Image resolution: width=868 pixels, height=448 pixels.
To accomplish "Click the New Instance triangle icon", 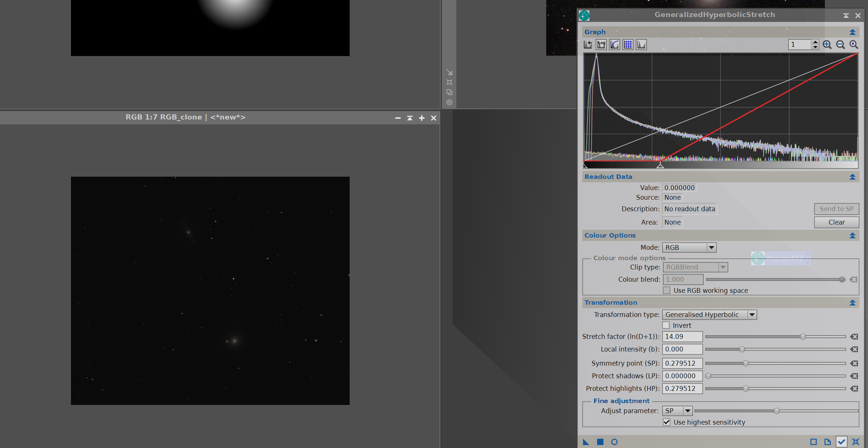I will [x=586, y=442].
